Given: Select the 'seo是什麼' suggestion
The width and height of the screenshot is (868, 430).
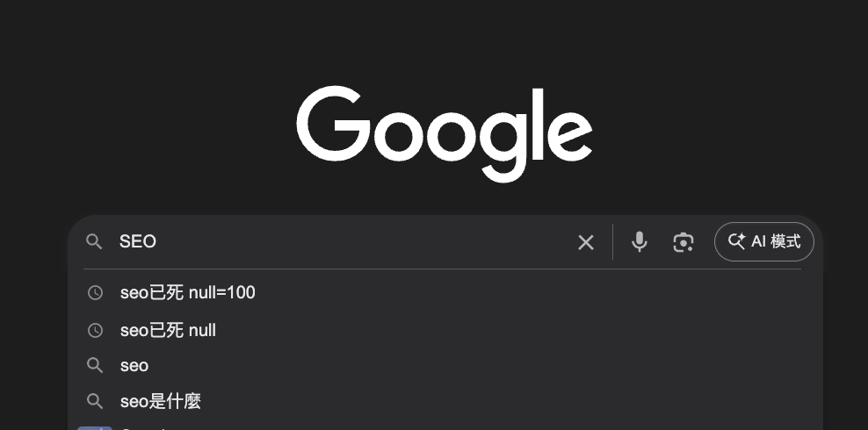Looking at the screenshot, I should click(161, 402).
